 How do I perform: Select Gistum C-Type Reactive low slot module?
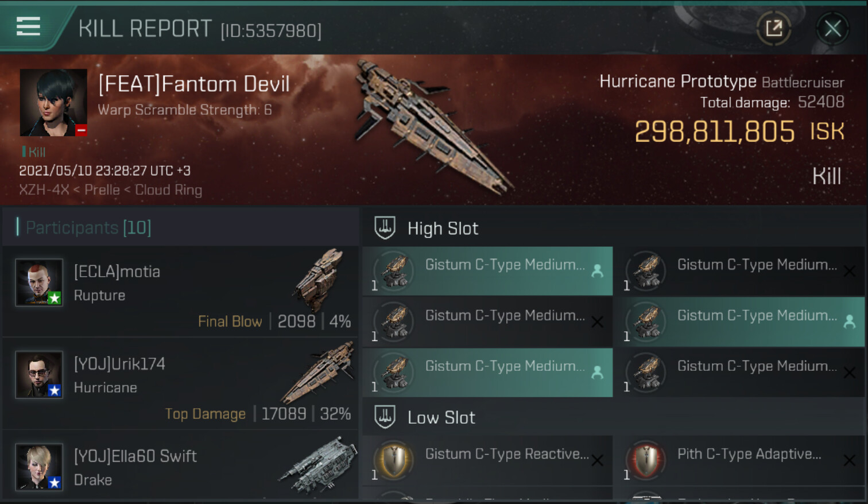click(x=487, y=460)
